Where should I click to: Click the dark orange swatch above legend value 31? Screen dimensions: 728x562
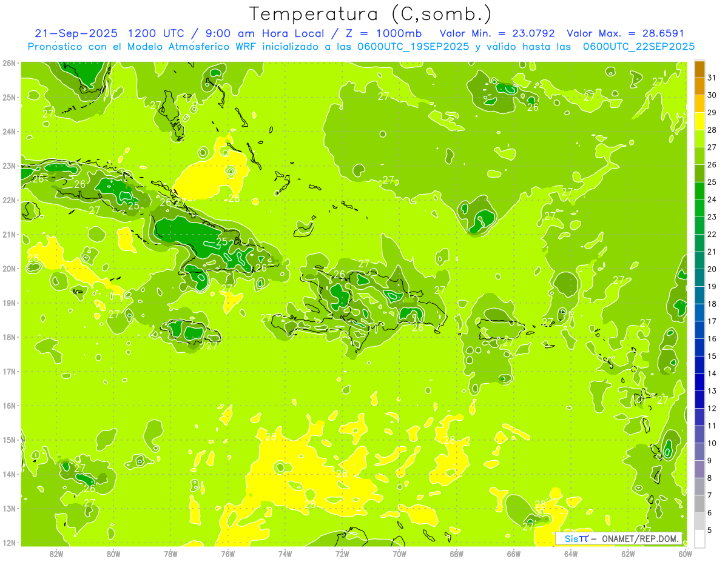click(x=700, y=70)
